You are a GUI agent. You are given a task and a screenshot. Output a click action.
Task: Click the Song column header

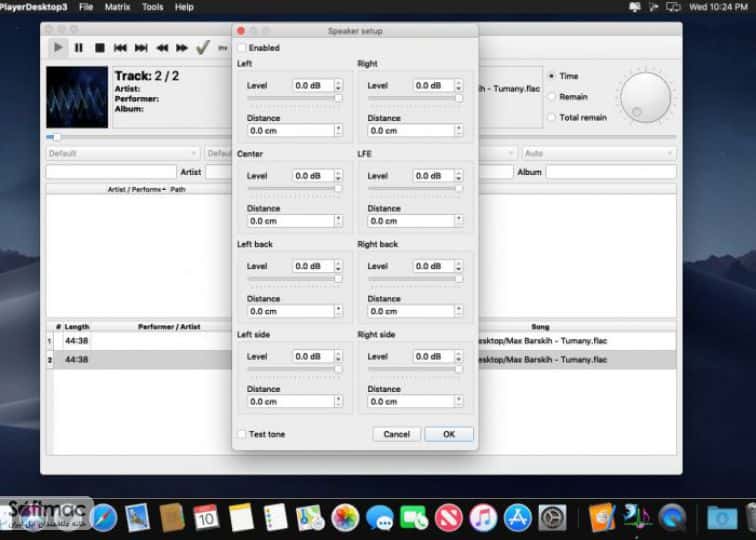coord(540,326)
